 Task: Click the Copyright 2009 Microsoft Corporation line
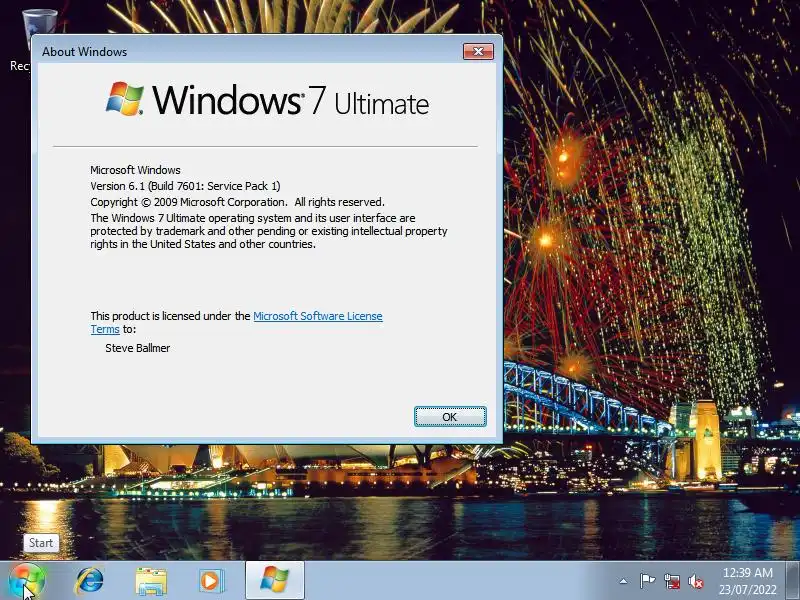[x=237, y=202]
